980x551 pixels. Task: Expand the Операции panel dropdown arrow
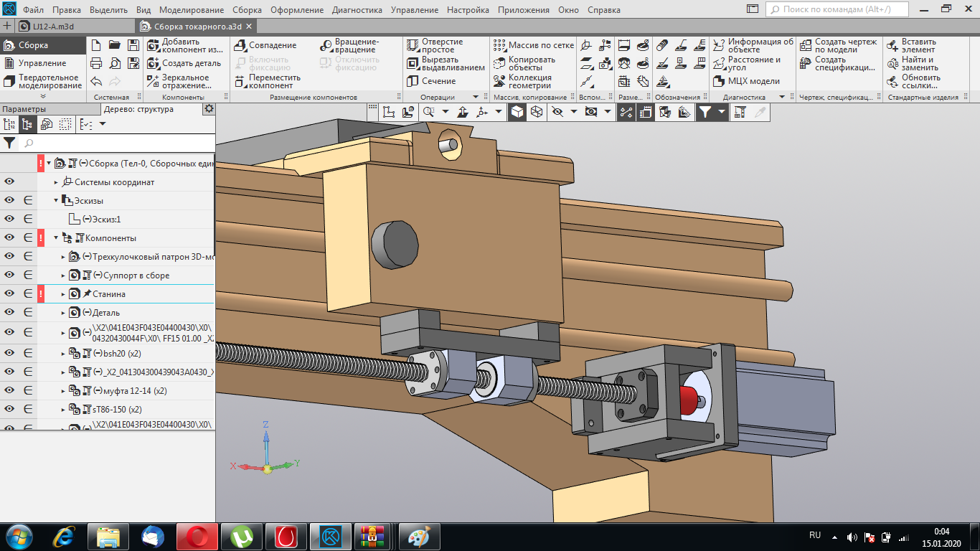point(475,97)
